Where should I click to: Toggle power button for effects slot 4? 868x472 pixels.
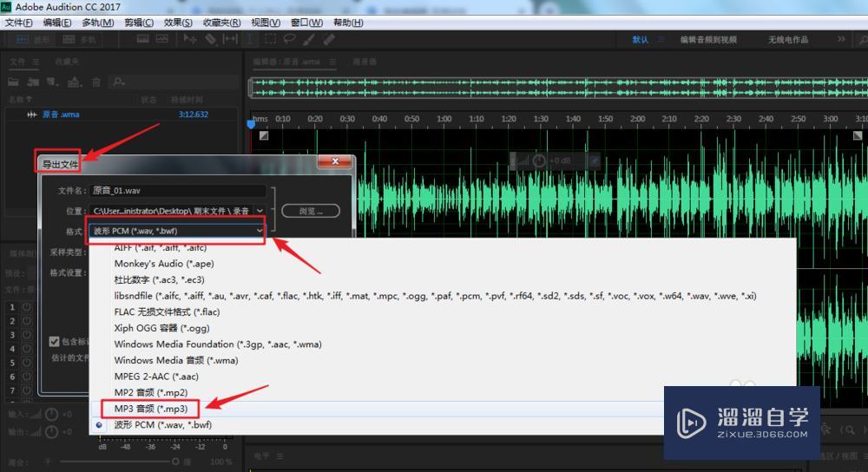click(x=27, y=349)
